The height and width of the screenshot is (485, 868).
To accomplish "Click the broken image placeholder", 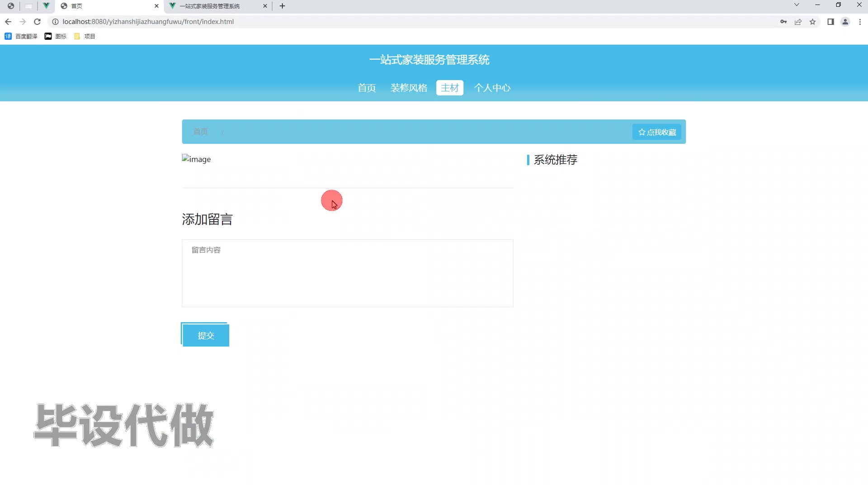I will (x=196, y=159).
